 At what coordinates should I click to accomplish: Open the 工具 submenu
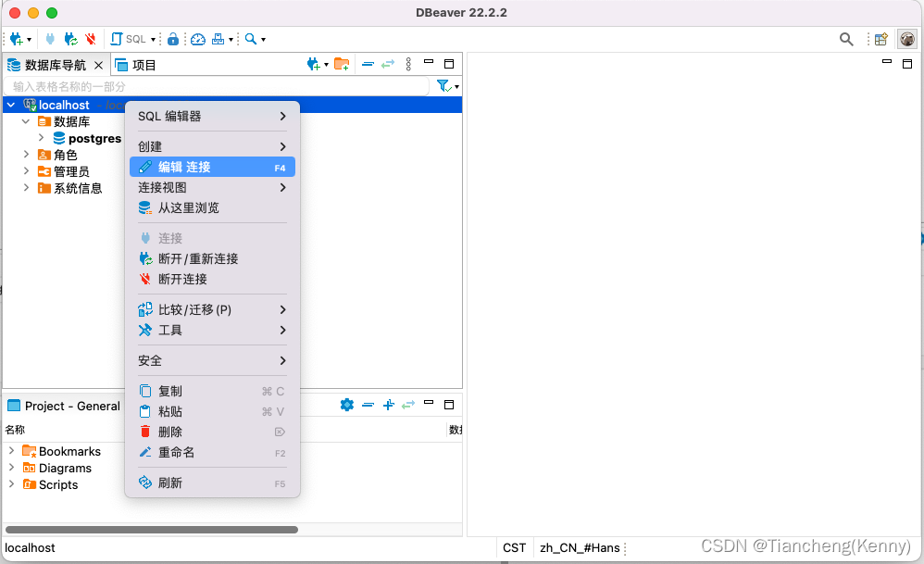212,330
